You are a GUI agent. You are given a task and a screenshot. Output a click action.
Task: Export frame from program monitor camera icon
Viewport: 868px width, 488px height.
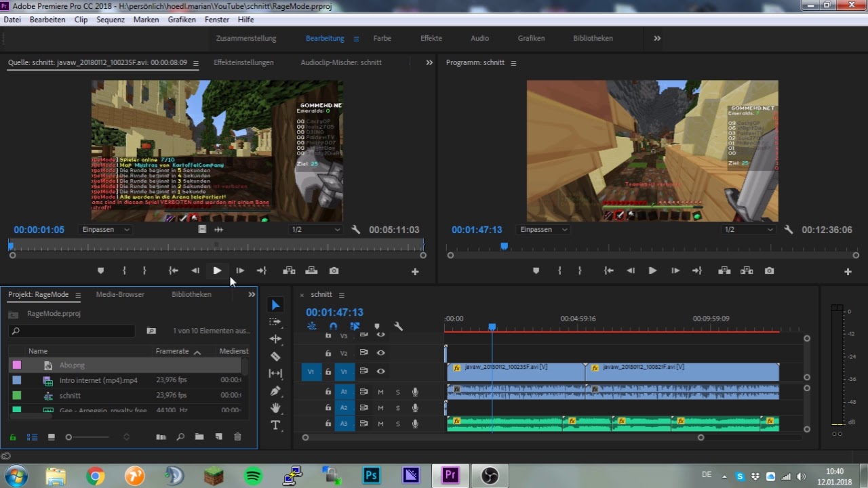(769, 270)
